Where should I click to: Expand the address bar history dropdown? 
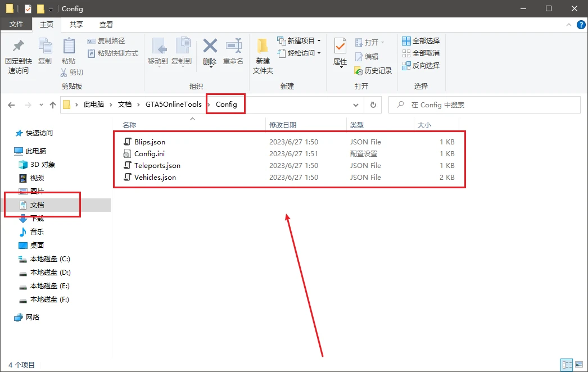pos(355,105)
